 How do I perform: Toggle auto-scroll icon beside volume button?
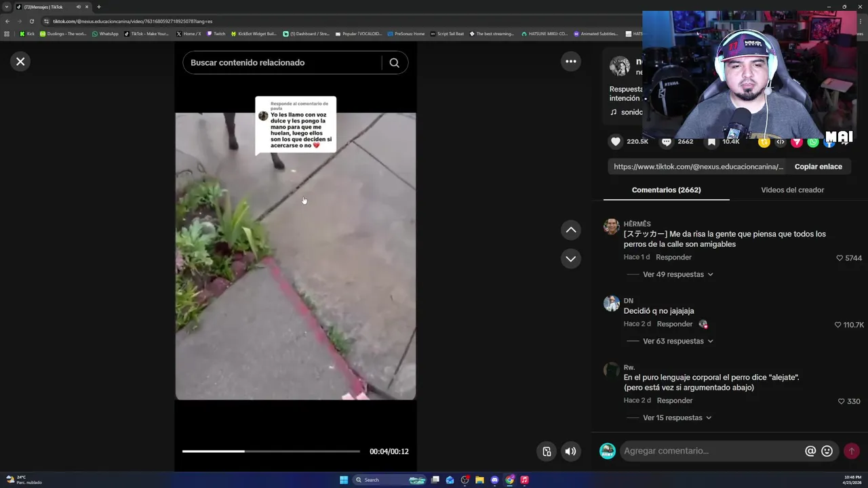pyautogui.click(x=547, y=451)
